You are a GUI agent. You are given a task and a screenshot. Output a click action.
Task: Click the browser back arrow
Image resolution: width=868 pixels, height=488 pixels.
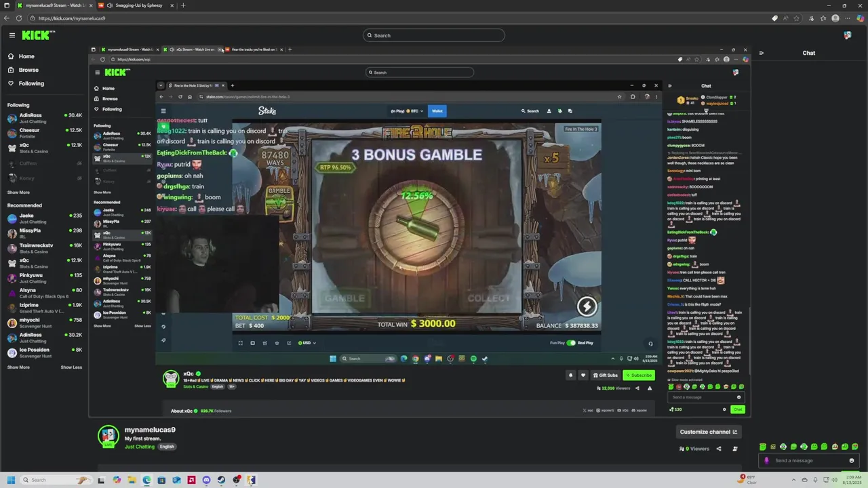click(x=7, y=18)
